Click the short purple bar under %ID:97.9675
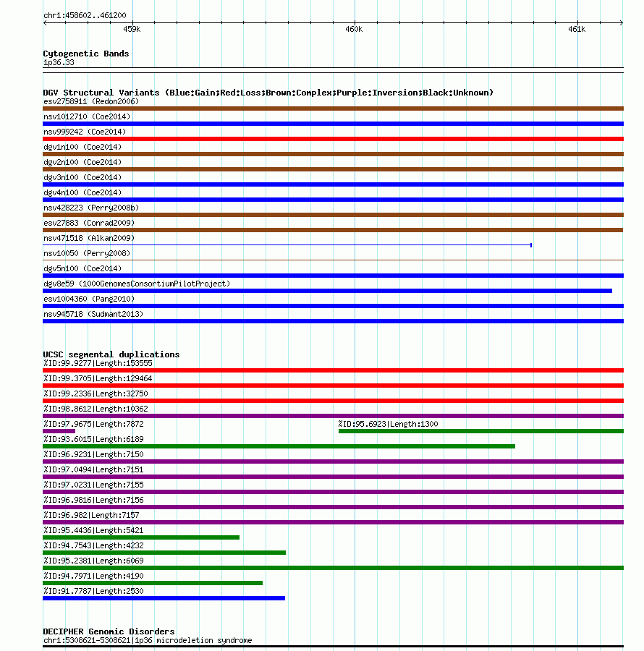 [x=59, y=431]
